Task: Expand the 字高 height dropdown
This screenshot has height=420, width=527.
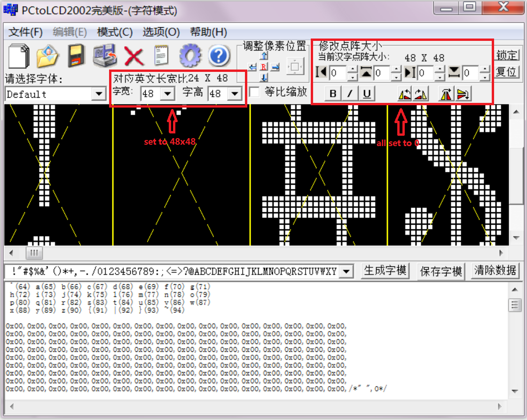Action: click(234, 94)
